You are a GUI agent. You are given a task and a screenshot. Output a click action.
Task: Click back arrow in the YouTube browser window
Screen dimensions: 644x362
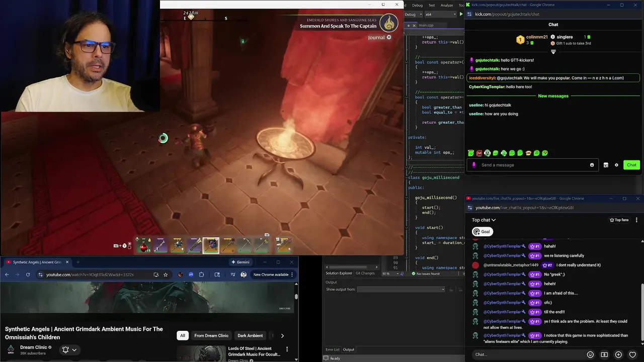pos(7,275)
